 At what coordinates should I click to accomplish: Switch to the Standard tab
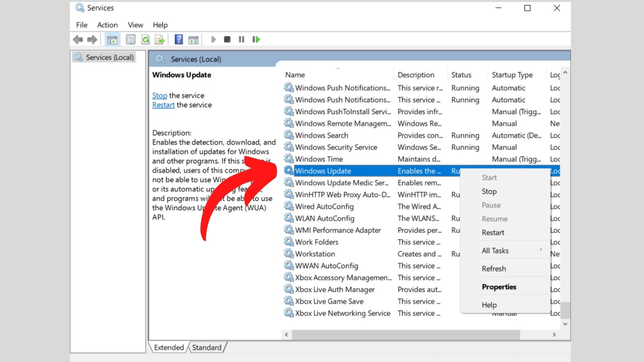tap(207, 347)
